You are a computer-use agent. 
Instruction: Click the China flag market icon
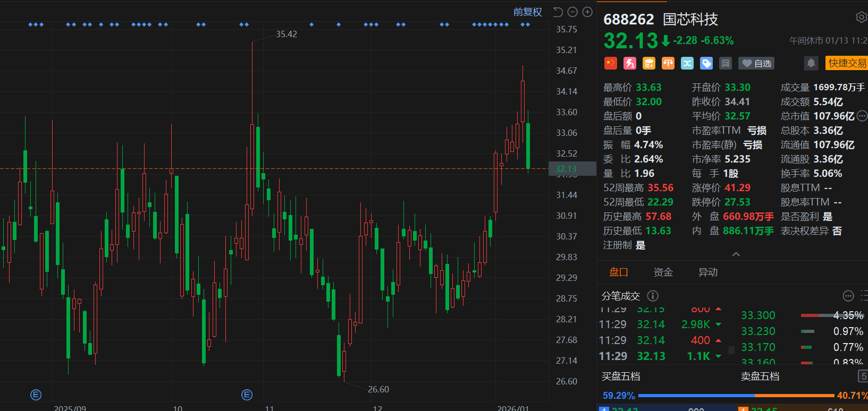pos(610,64)
